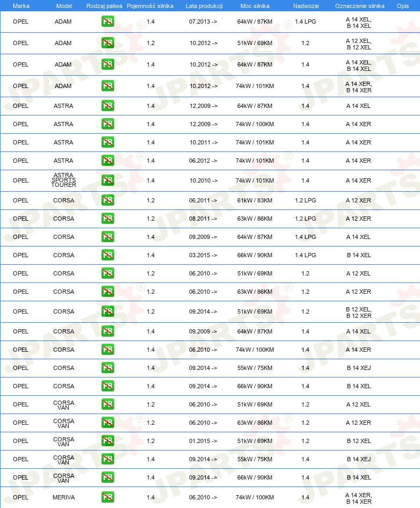
Task: Click the Pojemność silnika column header
Action: click(x=150, y=6)
